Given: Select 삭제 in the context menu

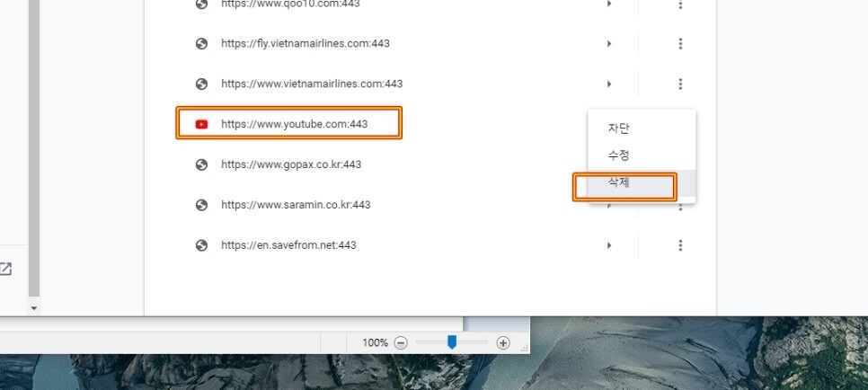Looking at the screenshot, I should coord(641,182).
